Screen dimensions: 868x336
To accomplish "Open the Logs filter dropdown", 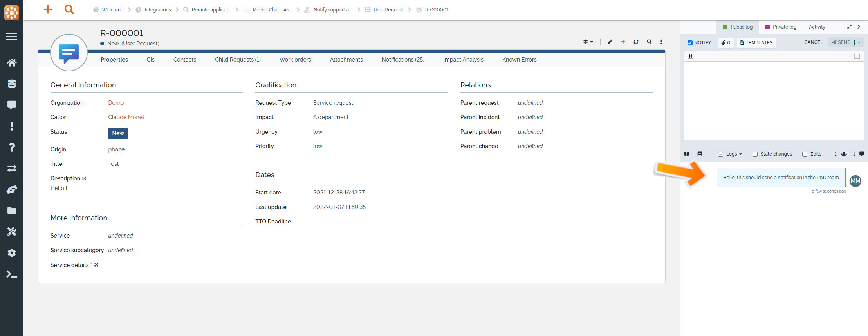I will point(731,154).
